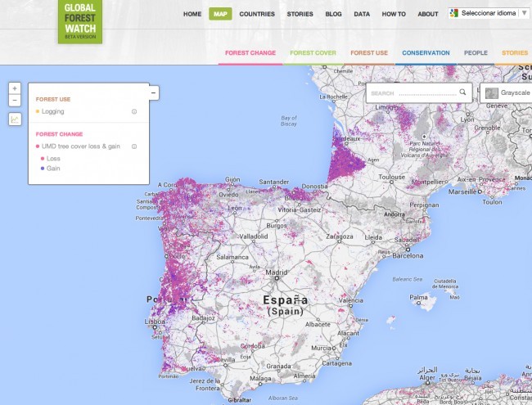Click the Toulouse label on the map
This screenshot has width=532, height=405.
391,177
